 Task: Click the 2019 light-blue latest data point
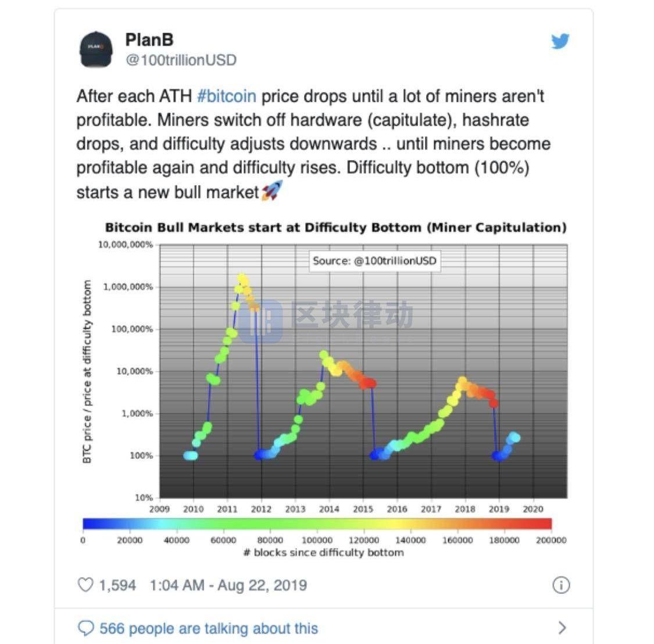tap(514, 437)
